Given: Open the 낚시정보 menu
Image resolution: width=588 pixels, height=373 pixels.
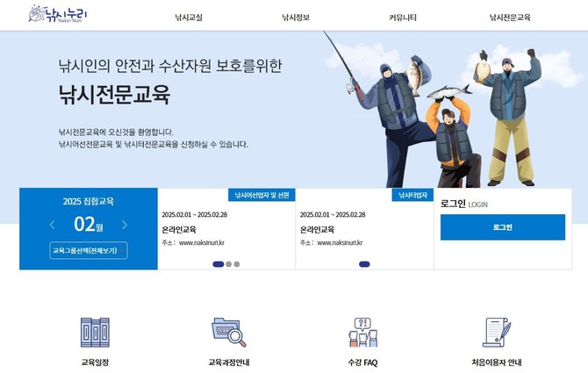Looking at the screenshot, I should 296,18.
